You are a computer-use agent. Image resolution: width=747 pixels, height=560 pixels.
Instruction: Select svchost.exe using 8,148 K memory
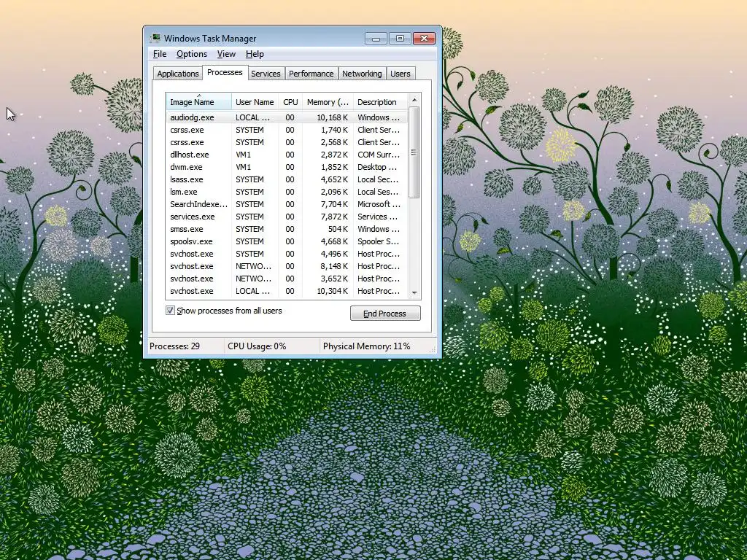(x=287, y=265)
